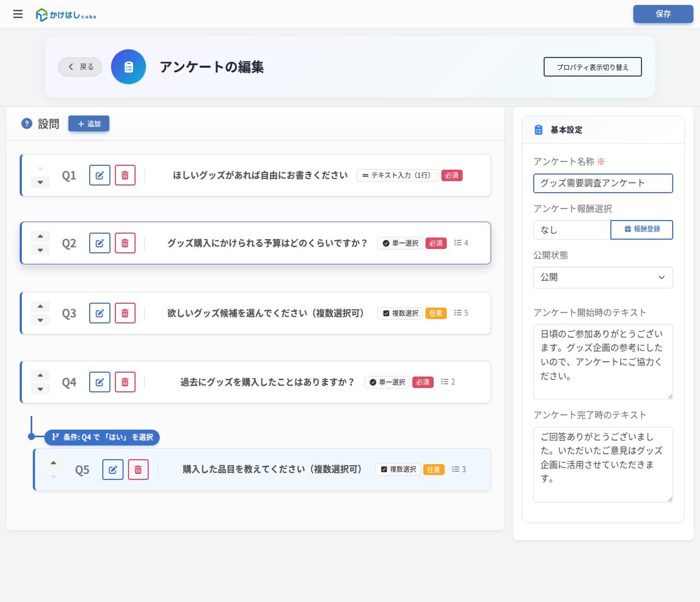Focus the アンケート名称 input field

coord(603,183)
